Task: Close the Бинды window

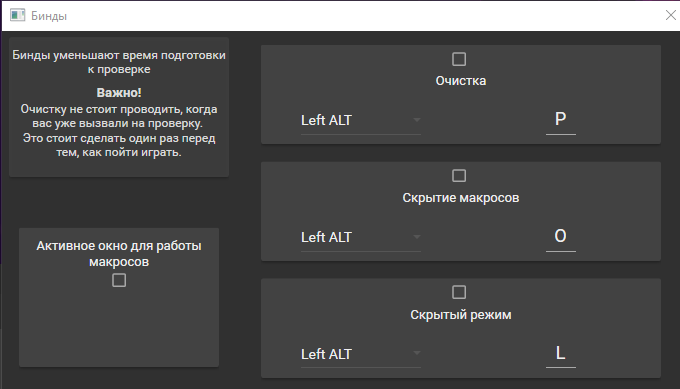Action: pos(670,16)
